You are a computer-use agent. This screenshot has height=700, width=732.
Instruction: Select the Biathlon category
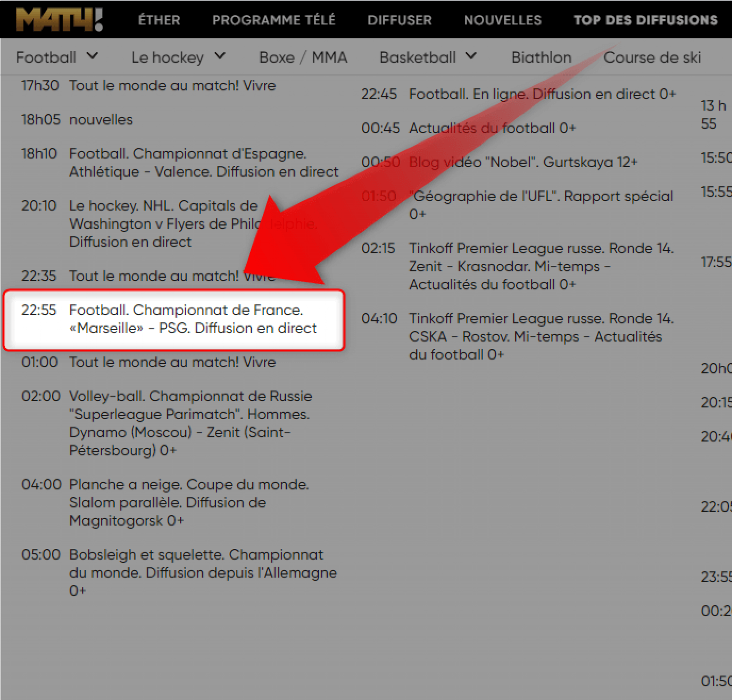click(x=541, y=58)
